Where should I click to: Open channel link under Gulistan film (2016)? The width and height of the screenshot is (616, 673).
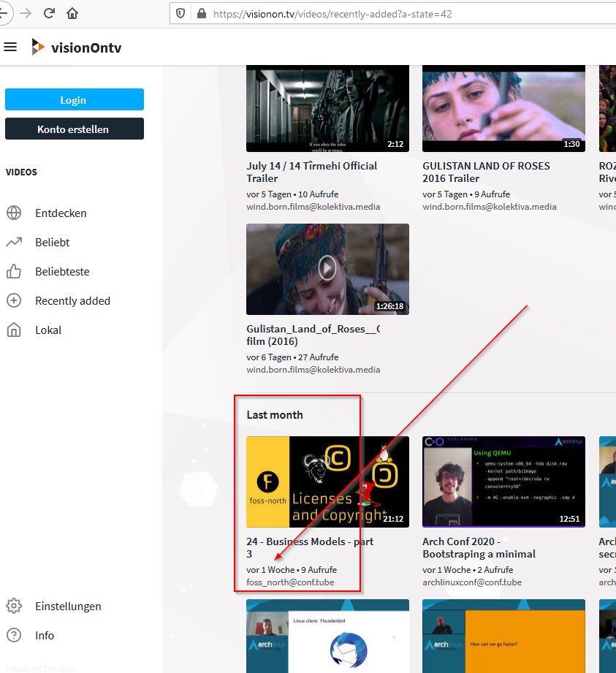[313, 370]
